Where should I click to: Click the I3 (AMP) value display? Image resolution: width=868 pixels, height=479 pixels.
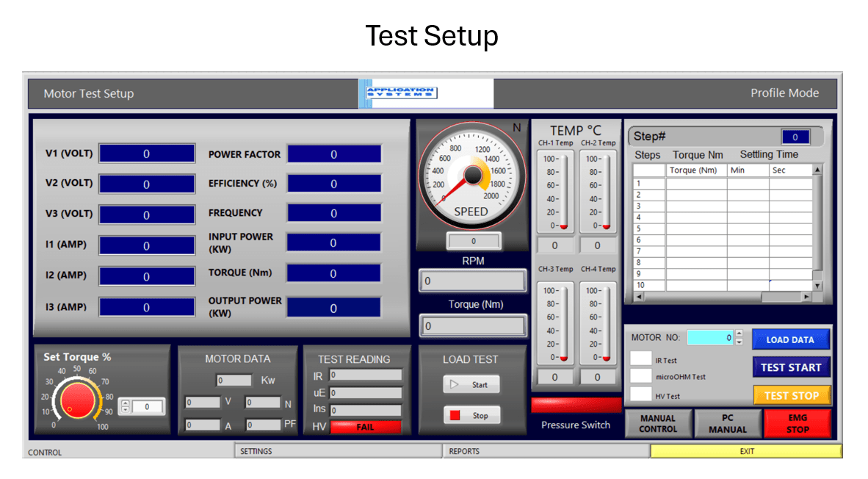[x=147, y=307]
